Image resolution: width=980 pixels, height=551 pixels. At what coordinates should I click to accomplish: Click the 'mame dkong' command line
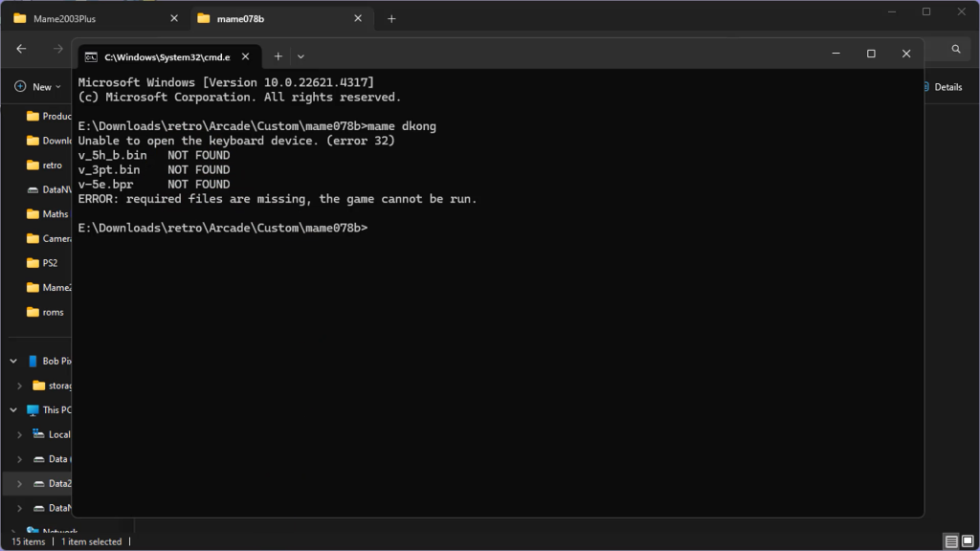pos(256,126)
